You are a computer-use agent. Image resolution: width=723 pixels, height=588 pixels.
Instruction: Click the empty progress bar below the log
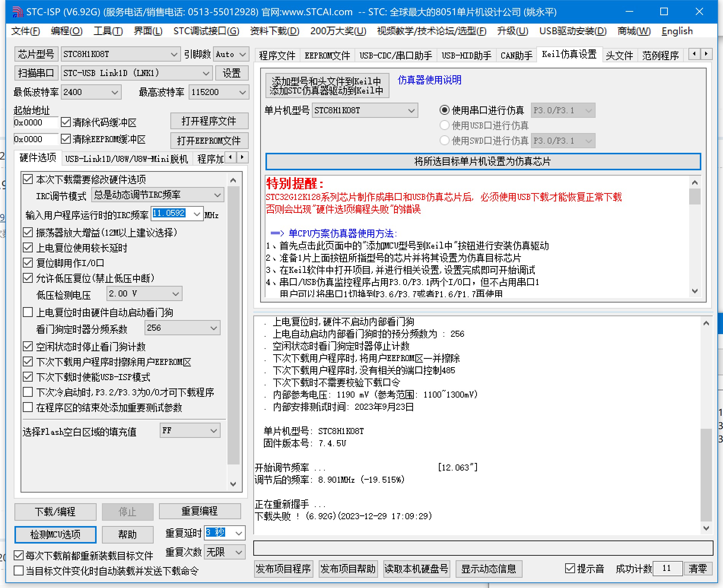pyautogui.click(x=483, y=548)
